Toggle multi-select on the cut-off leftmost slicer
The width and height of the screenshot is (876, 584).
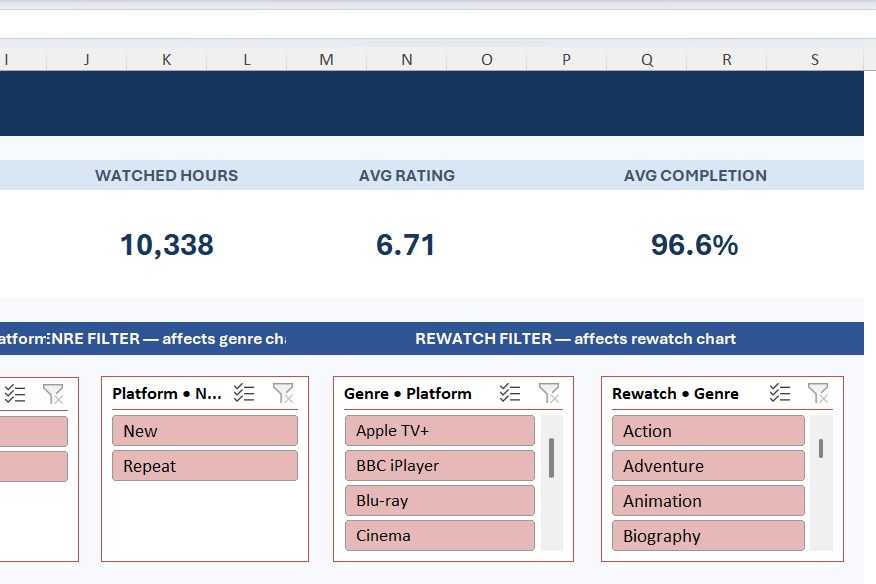point(15,394)
